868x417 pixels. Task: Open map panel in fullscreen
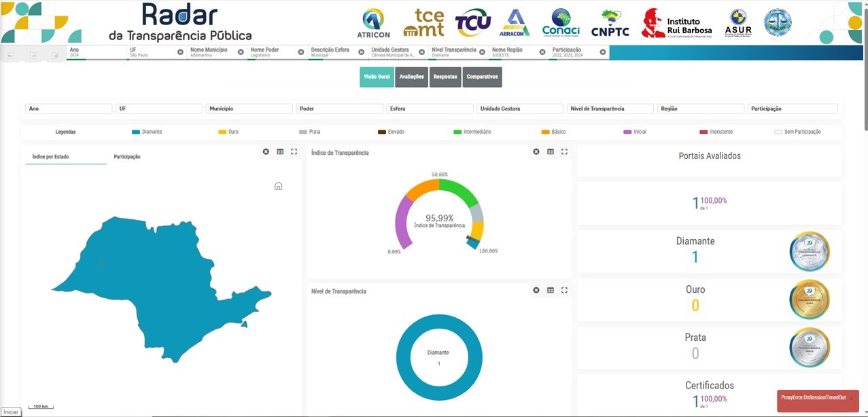[x=294, y=151]
